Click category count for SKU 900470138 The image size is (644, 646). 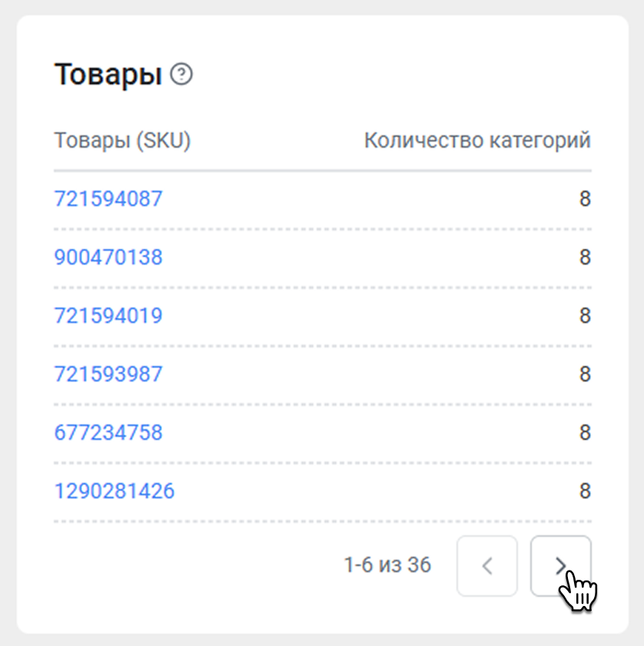(585, 257)
